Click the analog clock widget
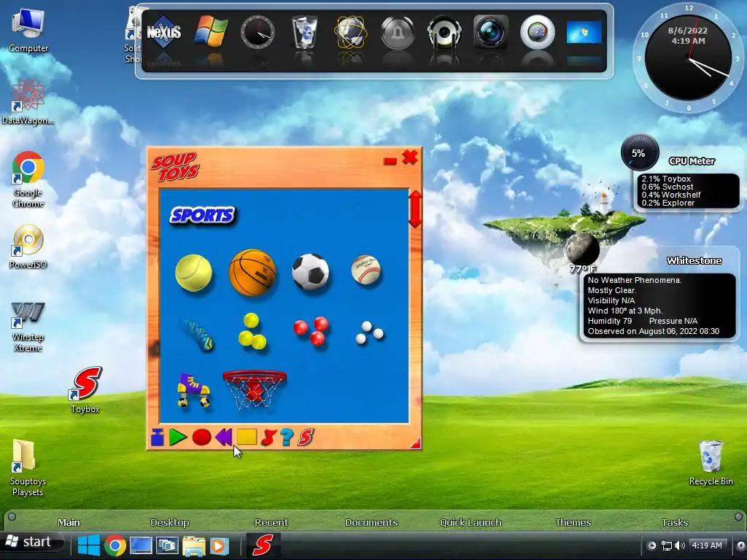 [x=688, y=57]
